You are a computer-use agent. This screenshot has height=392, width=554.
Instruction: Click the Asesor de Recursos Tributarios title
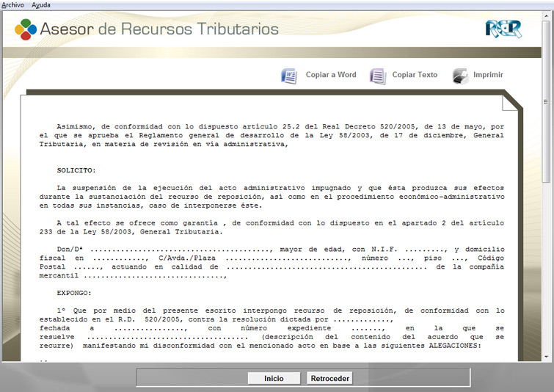tap(159, 29)
